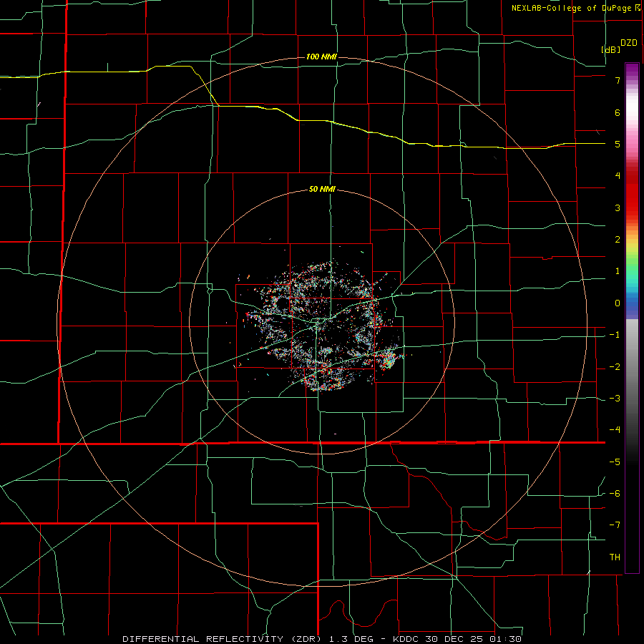This screenshot has width=644, height=644.
Task: Click the 7 dB color scale value
Action: coord(618,80)
